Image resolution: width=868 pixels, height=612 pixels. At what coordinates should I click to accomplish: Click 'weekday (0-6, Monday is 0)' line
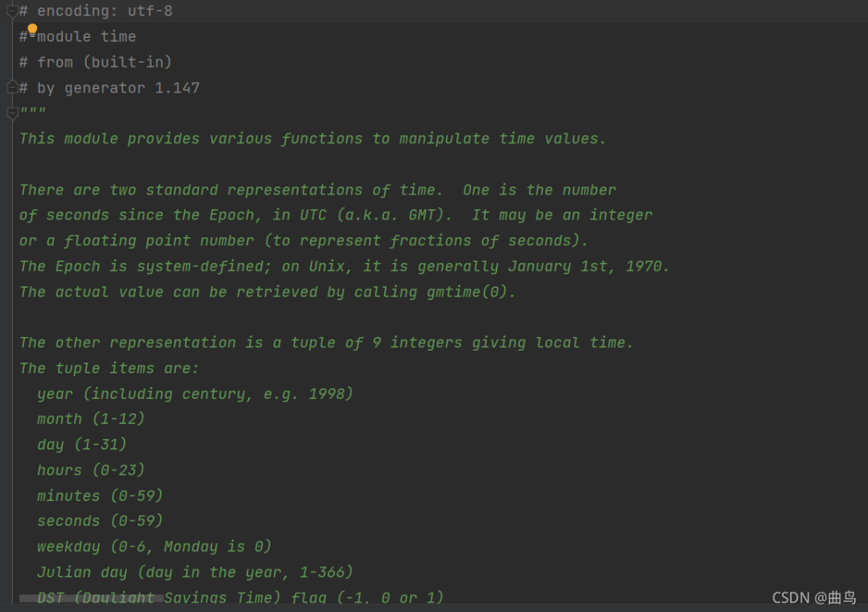click(154, 547)
